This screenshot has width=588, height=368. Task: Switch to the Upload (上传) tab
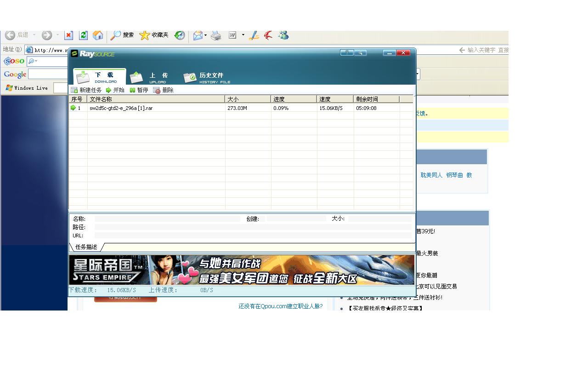[149, 77]
